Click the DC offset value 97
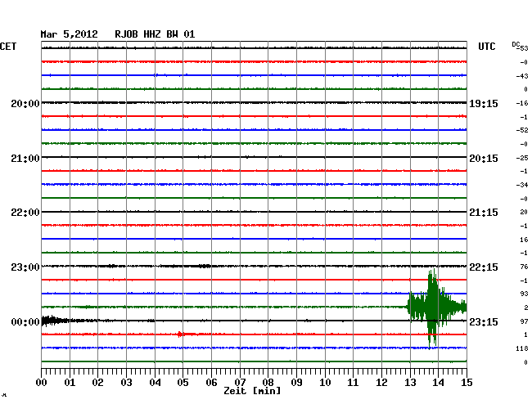This screenshot has width=532, height=404. pyautogui.click(x=524, y=321)
